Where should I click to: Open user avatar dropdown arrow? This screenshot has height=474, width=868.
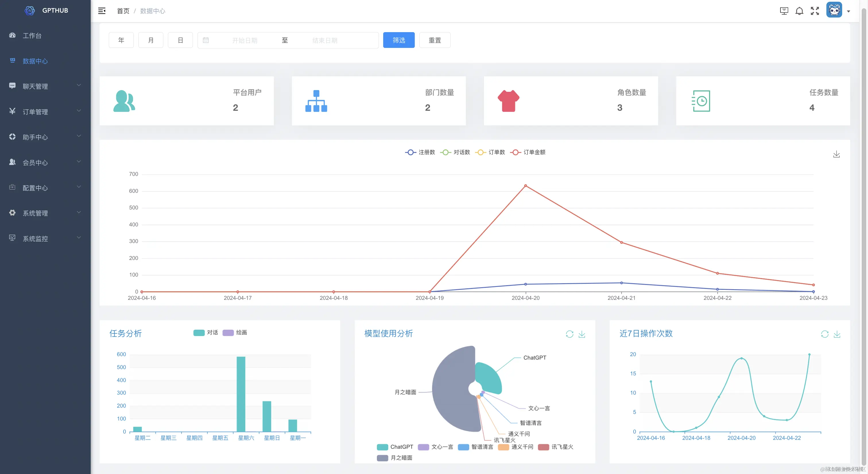tap(848, 11)
